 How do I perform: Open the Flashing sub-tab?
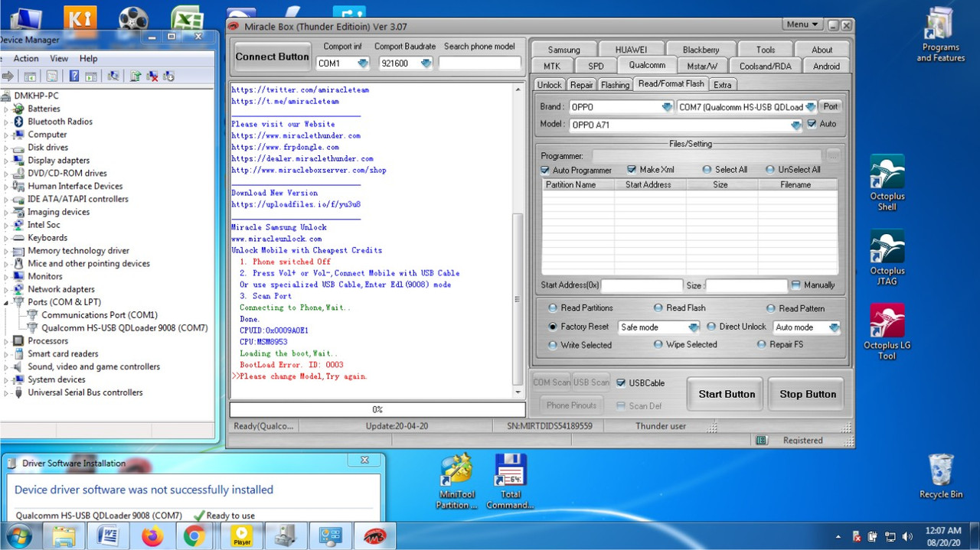(x=615, y=85)
